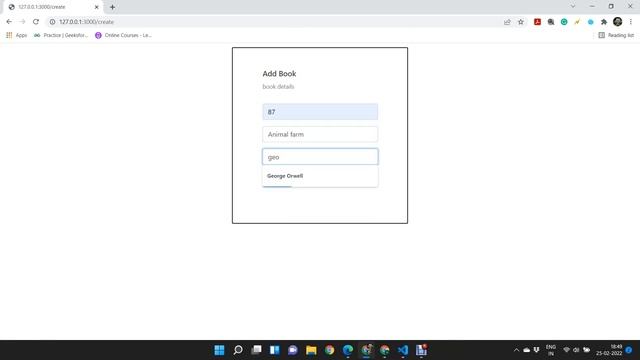Open tab search chevron in title bar
Screen dimensions: 640x360
[573, 6]
